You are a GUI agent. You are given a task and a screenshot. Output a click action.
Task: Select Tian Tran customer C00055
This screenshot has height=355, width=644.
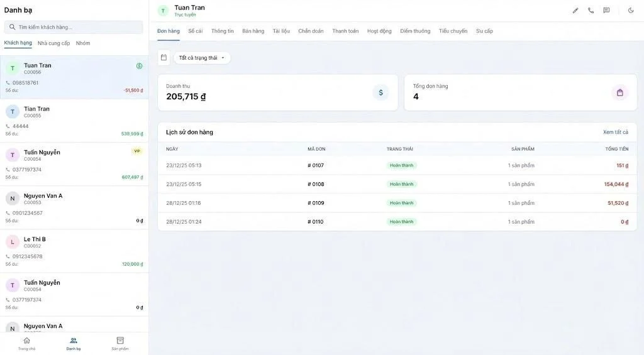(x=74, y=120)
